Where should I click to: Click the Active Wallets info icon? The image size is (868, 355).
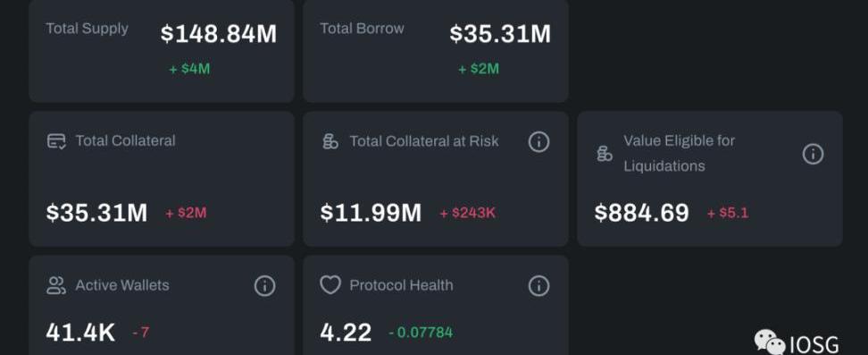(x=264, y=285)
